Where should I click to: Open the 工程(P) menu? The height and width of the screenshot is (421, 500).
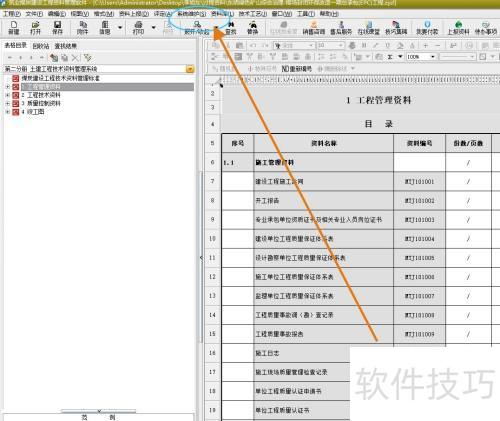12,14
